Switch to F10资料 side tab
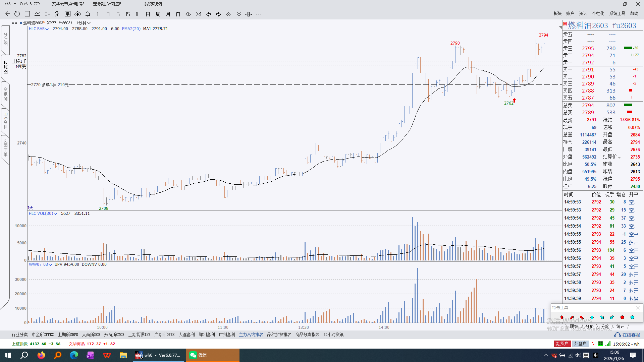Image resolution: width=644 pixels, height=362 pixels. [5, 121]
